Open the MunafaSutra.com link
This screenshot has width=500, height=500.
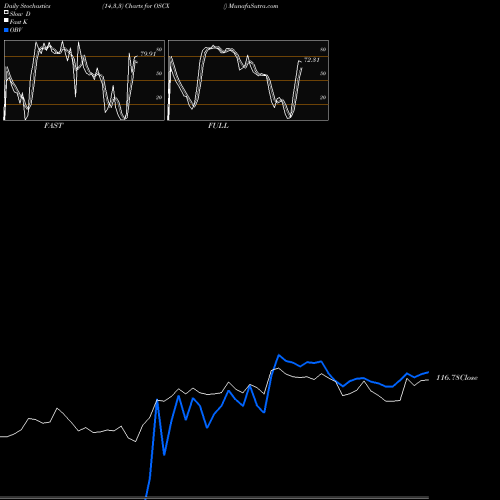tap(253, 6)
